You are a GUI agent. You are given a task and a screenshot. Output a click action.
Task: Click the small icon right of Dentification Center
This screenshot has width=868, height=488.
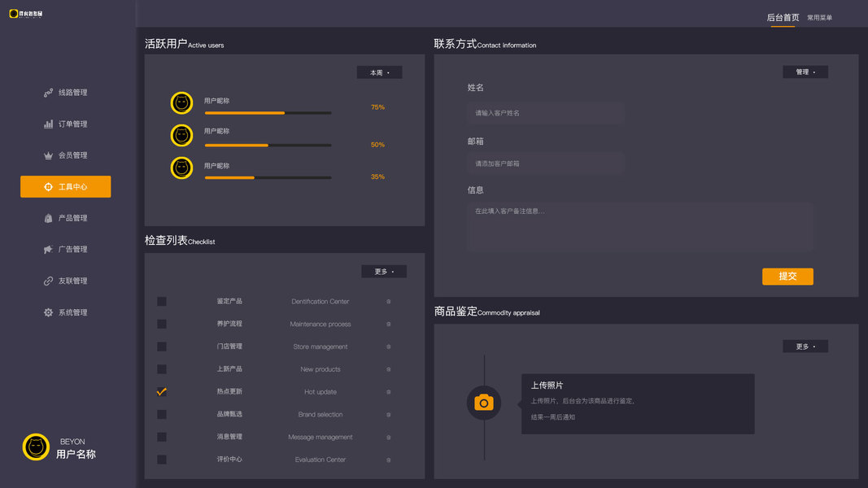pos(389,302)
